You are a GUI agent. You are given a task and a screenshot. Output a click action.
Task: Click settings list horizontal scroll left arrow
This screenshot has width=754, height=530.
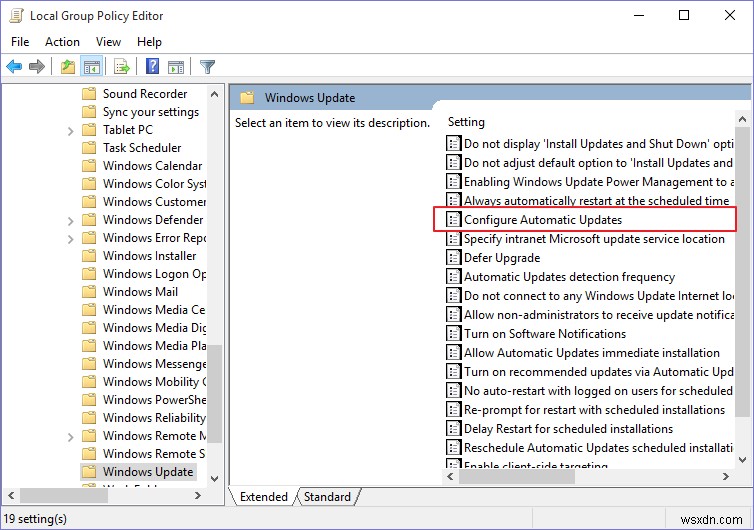[451, 477]
